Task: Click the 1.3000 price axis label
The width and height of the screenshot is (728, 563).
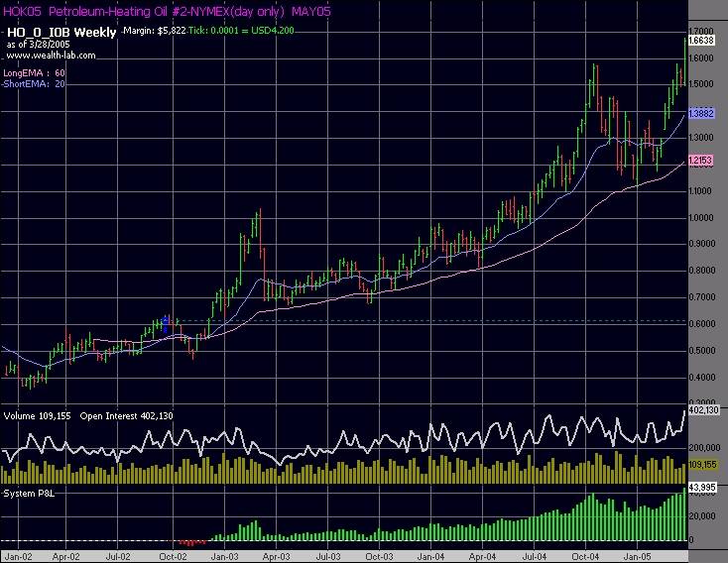Action: coord(701,138)
